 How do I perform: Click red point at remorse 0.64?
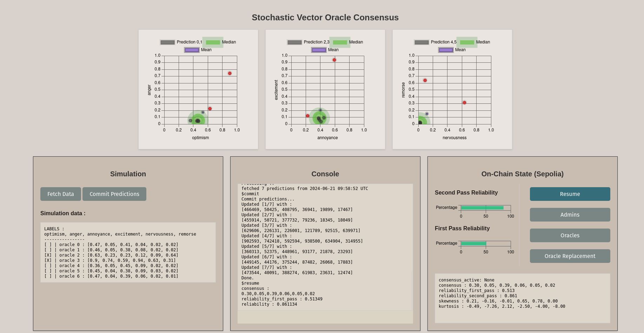point(425,80)
